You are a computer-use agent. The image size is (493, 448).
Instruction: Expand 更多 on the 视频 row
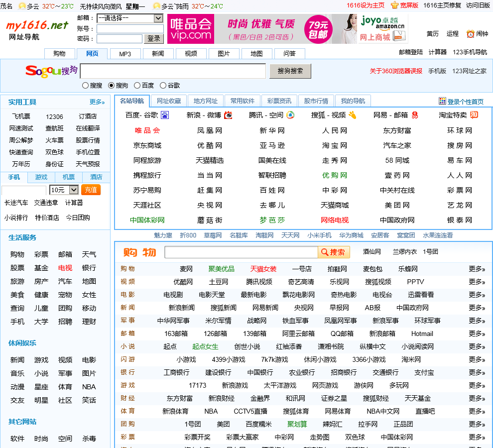pos(477,282)
